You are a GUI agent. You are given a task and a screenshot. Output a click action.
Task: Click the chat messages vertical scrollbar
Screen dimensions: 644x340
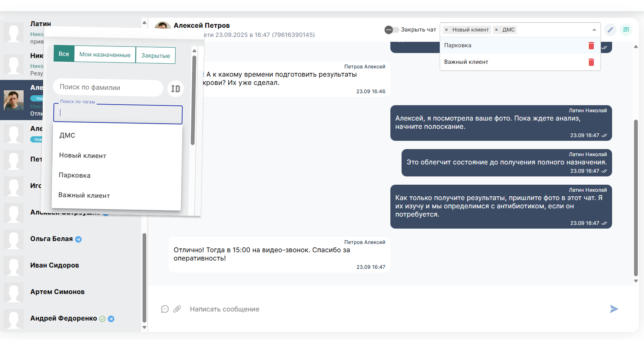(x=636, y=198)
